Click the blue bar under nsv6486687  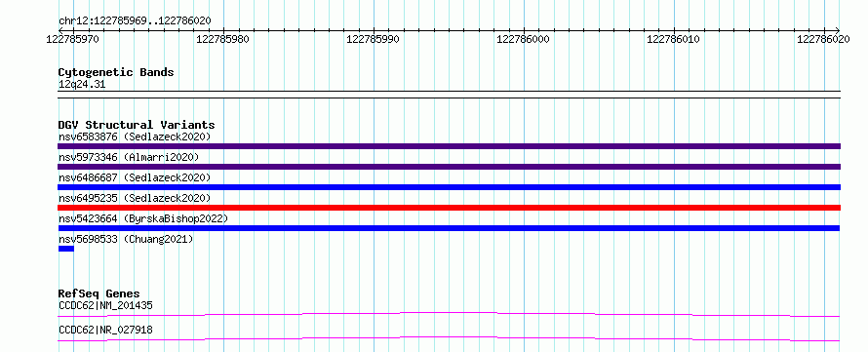coord(449,187)
